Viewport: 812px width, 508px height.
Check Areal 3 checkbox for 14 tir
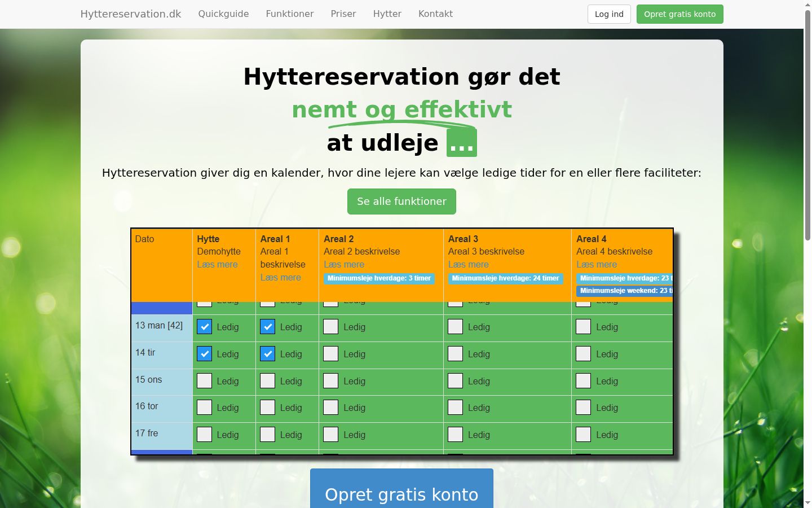[456, 354]
